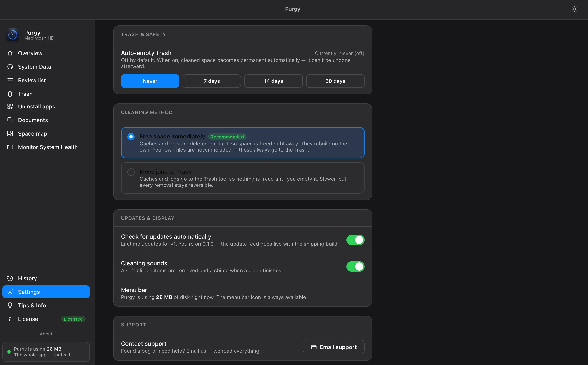The width and height of the screenshot is (588, 365).
Task: Click the 'Auto-empty Trash' heading
Action: 146,53
